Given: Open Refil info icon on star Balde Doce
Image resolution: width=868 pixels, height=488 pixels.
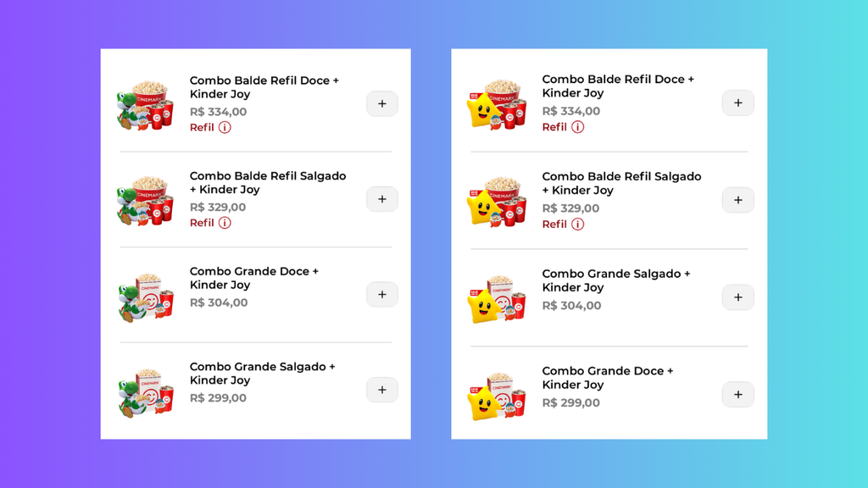Looking at the screenshot, I should pos(577,127).
